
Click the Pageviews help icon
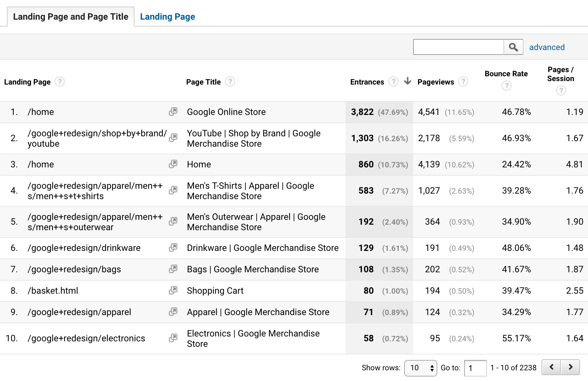coord(464,82)
